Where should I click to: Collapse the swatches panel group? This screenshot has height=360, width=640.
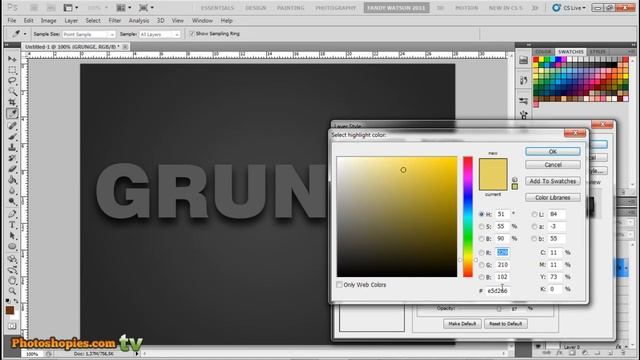coord(633,45)
